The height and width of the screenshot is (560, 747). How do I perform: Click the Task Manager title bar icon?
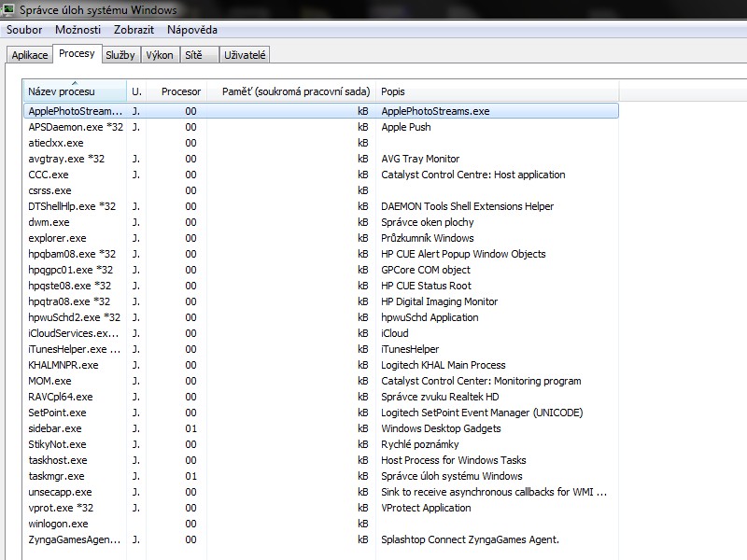pyautogui.click(x=8, y=8)
